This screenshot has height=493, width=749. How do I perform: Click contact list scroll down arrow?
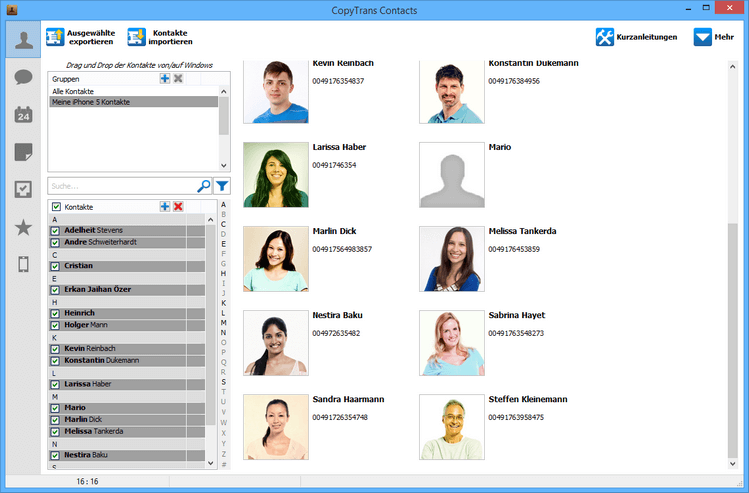point(211,463)
